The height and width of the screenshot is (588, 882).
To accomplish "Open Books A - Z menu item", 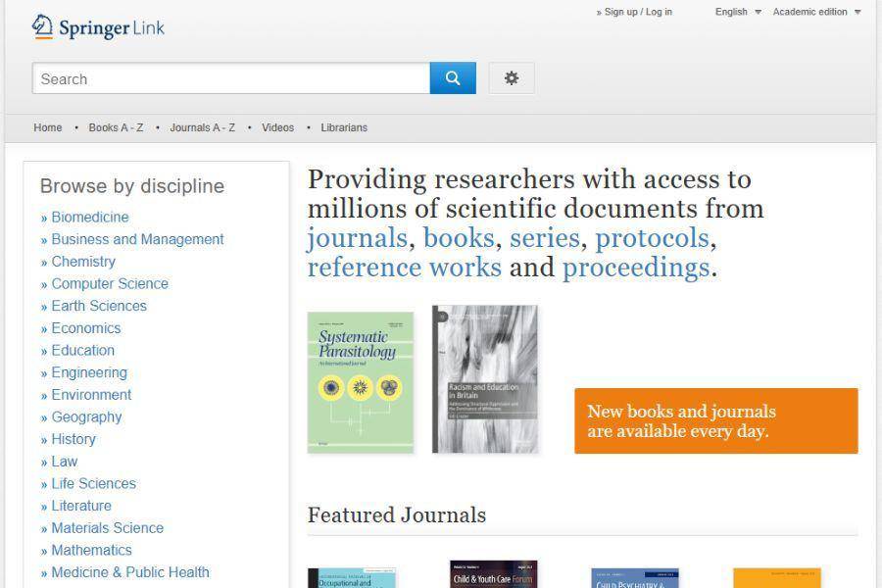I will (116, 127).
